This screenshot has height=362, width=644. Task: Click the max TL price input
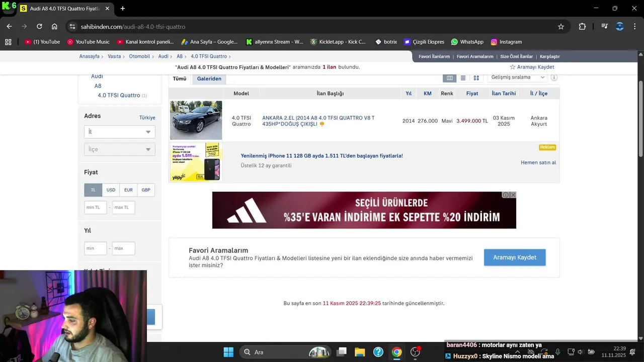tap(124, 207)
